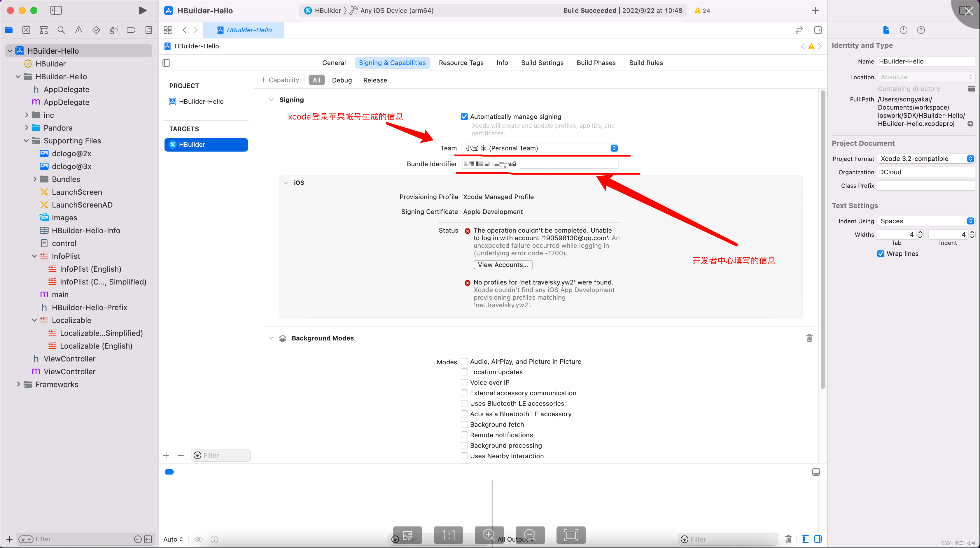The width and height of the screenshot is (980, 548).
Task: Go forward with the right chevron
Action: 195,30
